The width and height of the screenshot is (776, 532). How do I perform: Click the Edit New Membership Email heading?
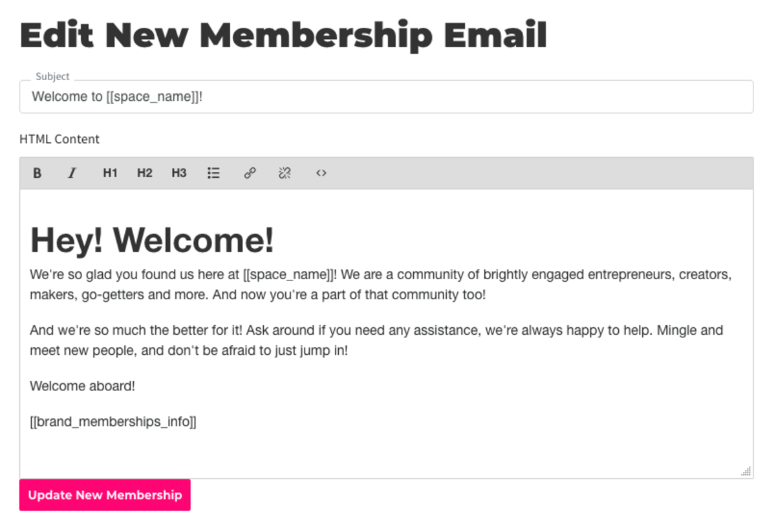click(x=283, y=36)
